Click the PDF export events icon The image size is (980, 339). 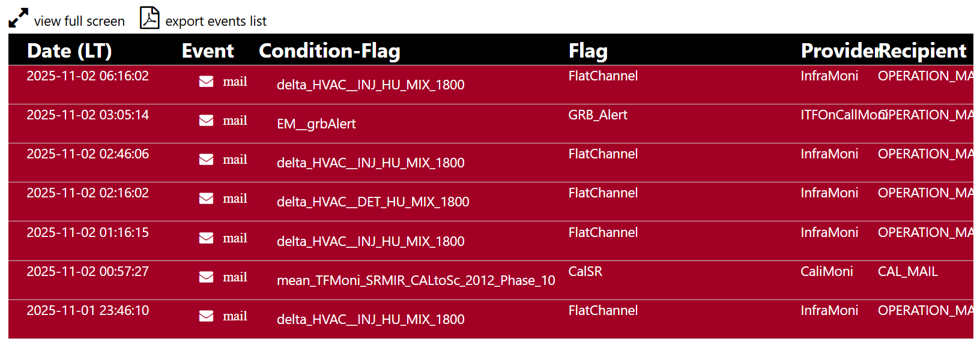[150, 18]
